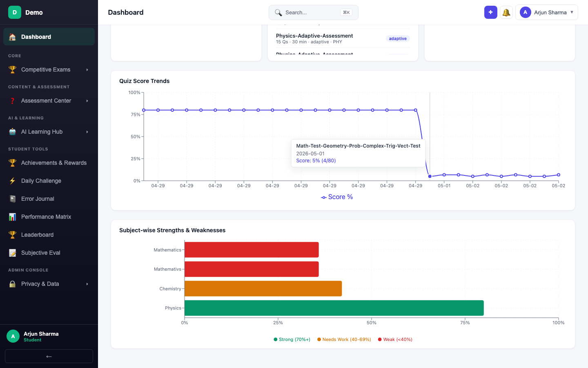This screenshot has height=368, width=588.
Task: Open Leaderboard page
Action: (x=49, y=235)
